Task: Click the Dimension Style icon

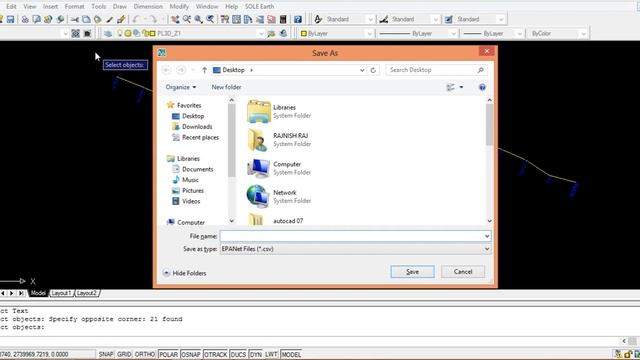Action: (384, 19)
